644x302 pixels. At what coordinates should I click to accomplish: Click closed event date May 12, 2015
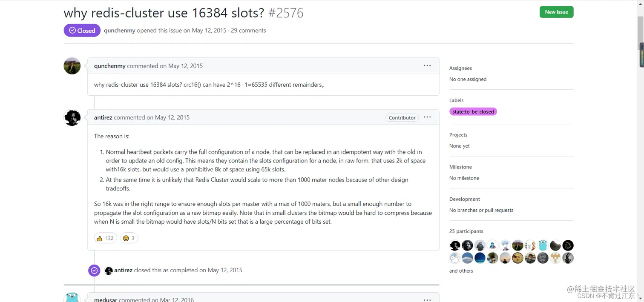pyautogui.click(x=225, y=270)
